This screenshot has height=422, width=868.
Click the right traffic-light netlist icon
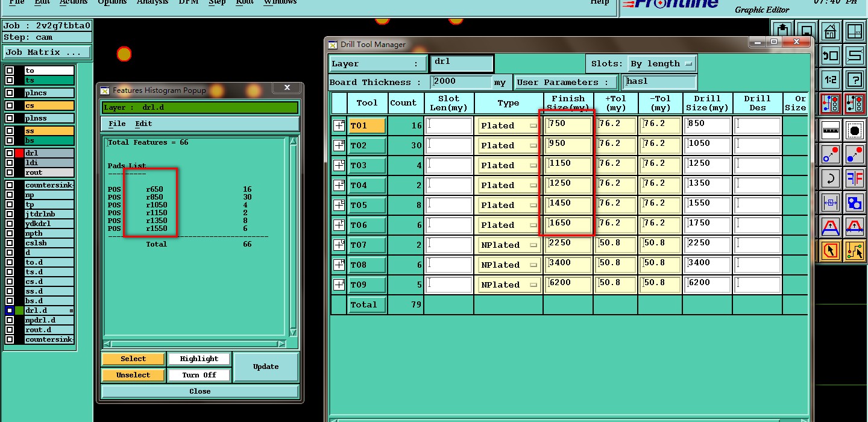point(855,104)
